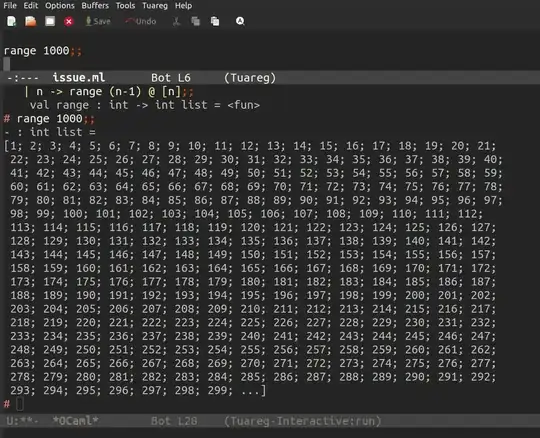The height and width of the screenshot is (438, 540).
Task: Open the Tools menu
Action: pyautogui.click(x=125, y=6)
